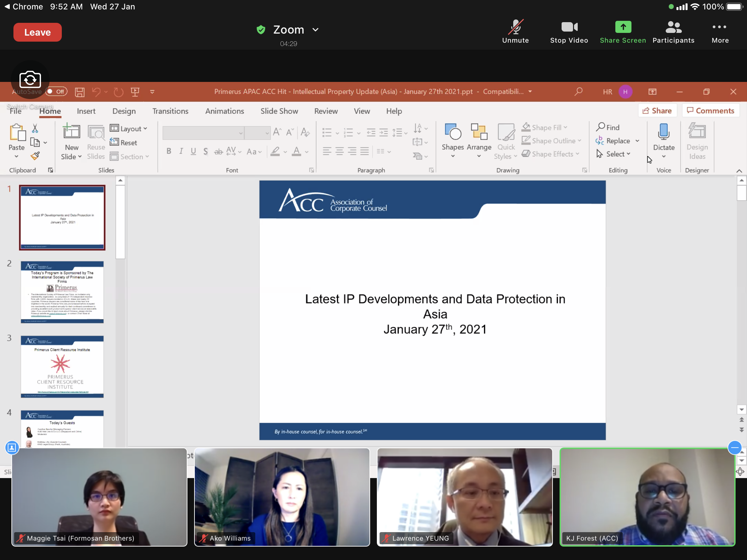Viewport: 747px width, 560px height.
Task: Click the Find magnifier button
Action: coord(608,127)
